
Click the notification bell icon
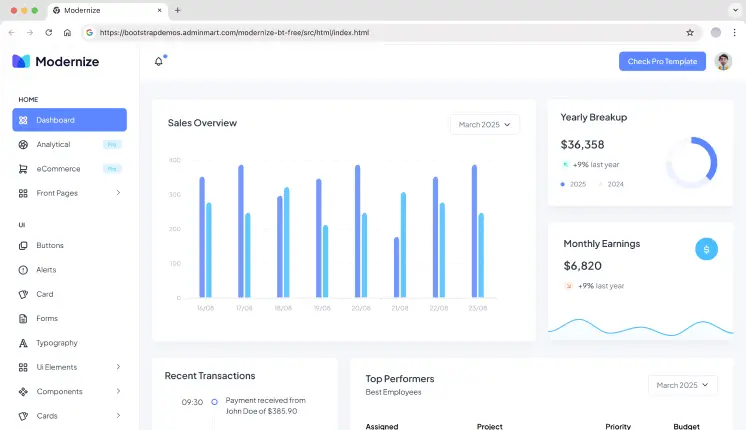158,62
